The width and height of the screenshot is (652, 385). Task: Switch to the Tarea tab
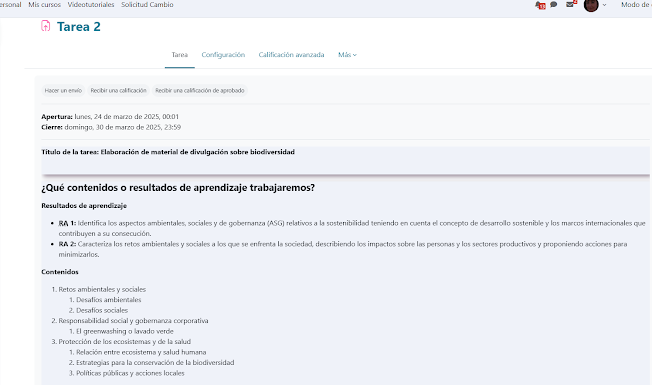tap(180, 55)
